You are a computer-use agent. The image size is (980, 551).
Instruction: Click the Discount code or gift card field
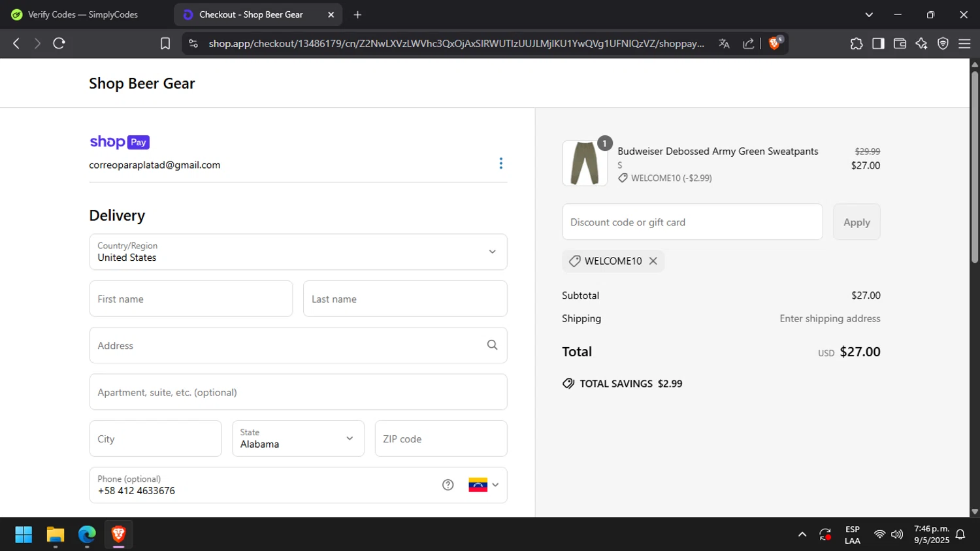(693, 222)
